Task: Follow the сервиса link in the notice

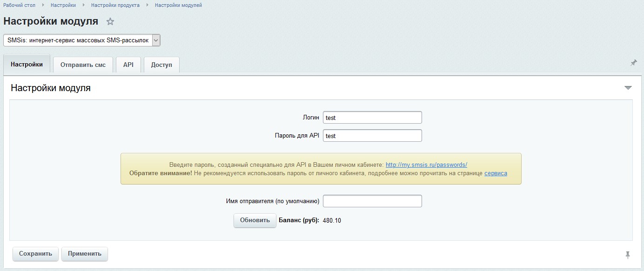Action: point(496,173)
